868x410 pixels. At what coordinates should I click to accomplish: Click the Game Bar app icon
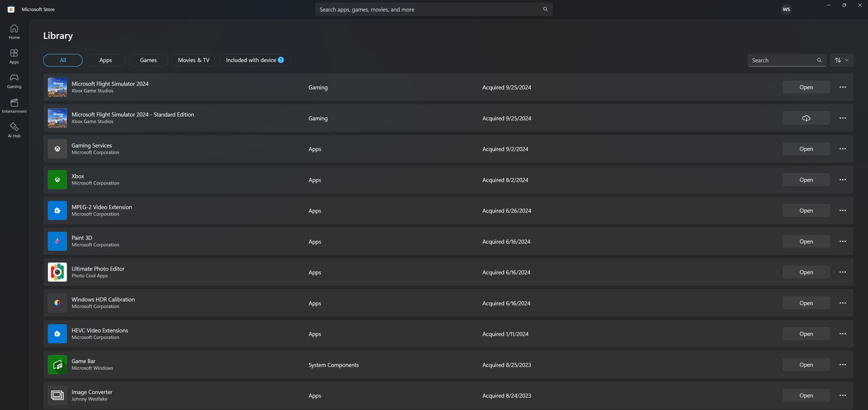pyautogui.click(x=57, y=365)
